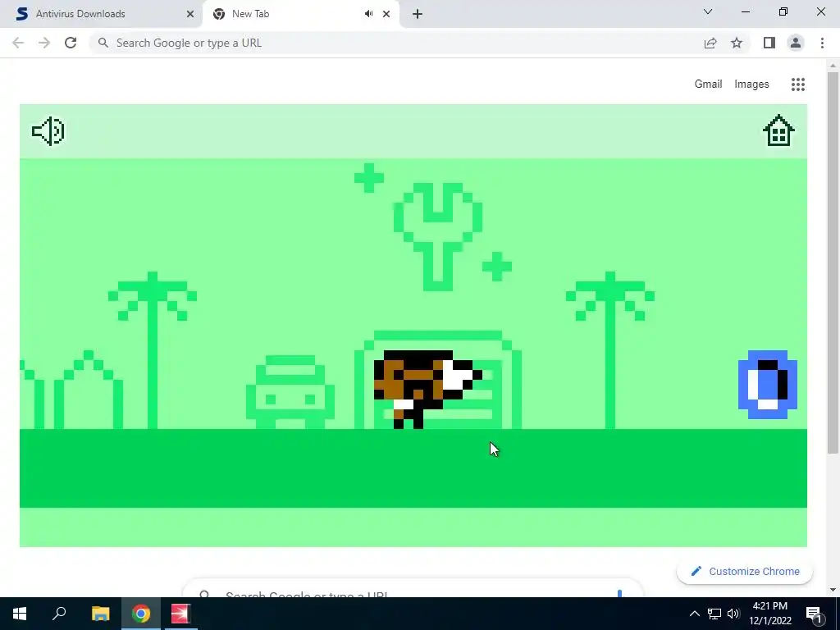The image size is (840, 630).
Task: Close the Antivirus Downloads tab
Action: point(190,14)
